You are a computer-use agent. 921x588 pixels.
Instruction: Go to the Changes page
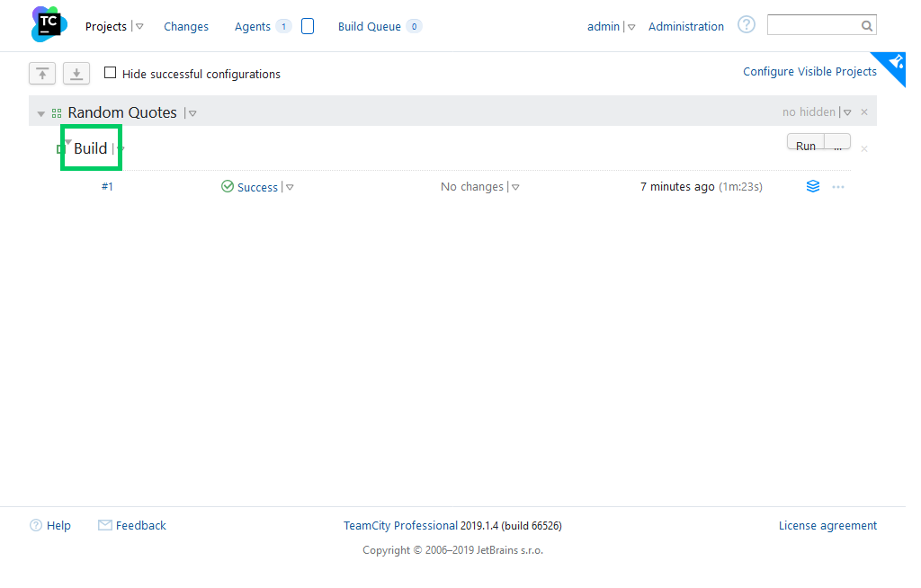pos(186,26)
